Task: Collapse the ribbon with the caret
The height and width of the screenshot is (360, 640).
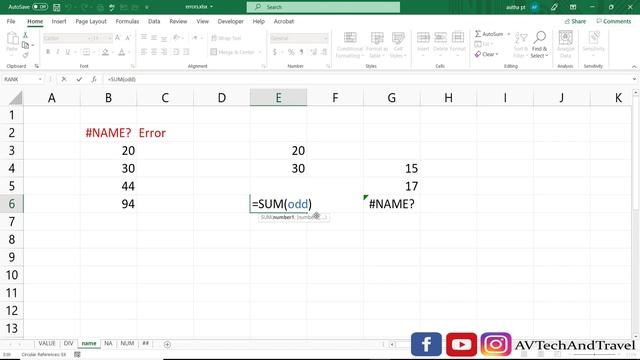Action: tap(634, 67)
